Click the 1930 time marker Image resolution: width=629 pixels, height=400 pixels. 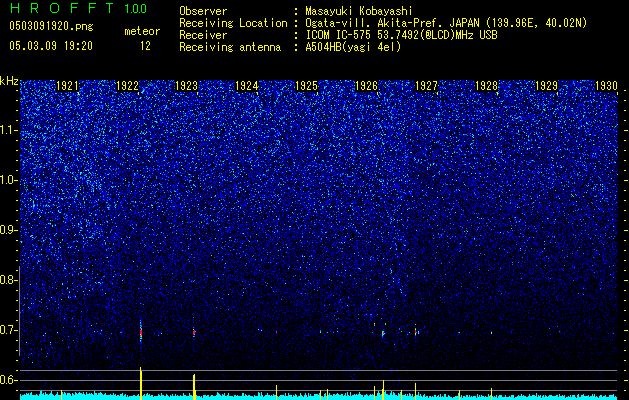point(606,86)
